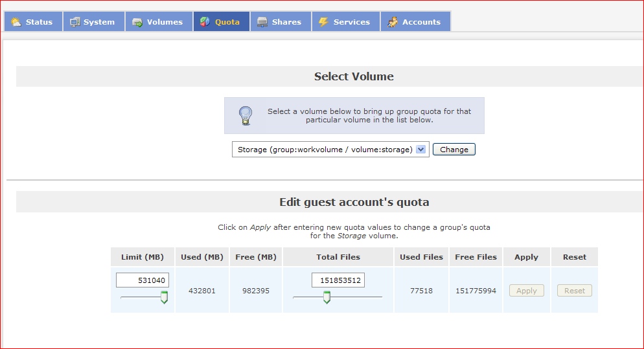Image resolution: width=644 pixels, height=349 pixels.
Task: Click the Reset quota button
Action: click(x=574, y=291)
